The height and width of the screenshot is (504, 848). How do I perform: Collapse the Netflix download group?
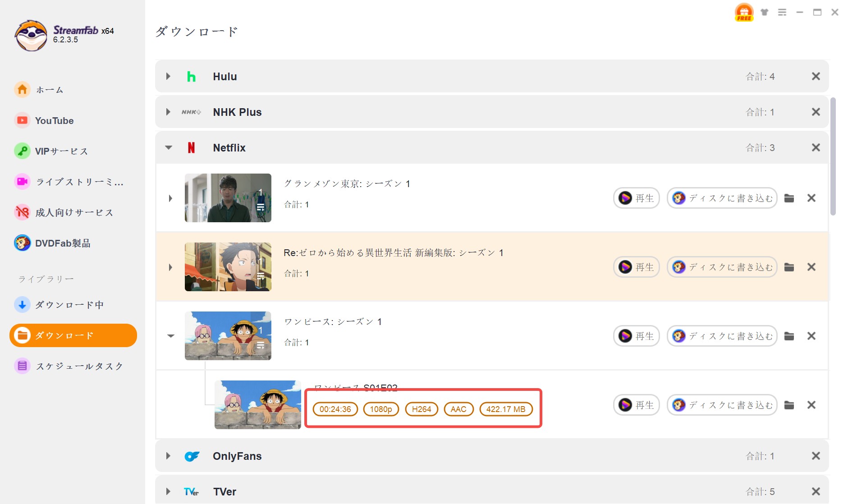coord(168,147)
